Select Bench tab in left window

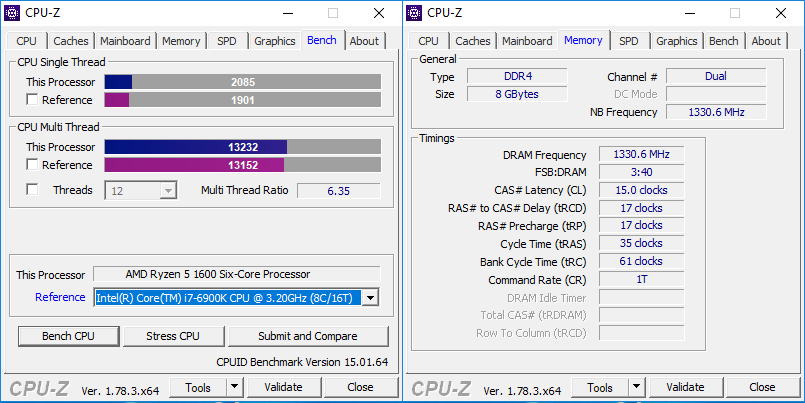click(x=322, y=40)
